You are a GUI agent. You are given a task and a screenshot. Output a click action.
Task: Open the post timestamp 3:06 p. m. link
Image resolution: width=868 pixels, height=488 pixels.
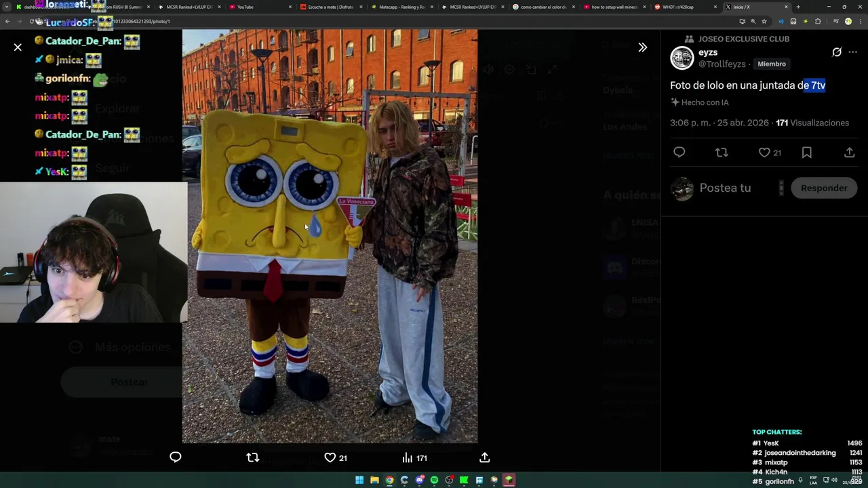pos(719,123)
